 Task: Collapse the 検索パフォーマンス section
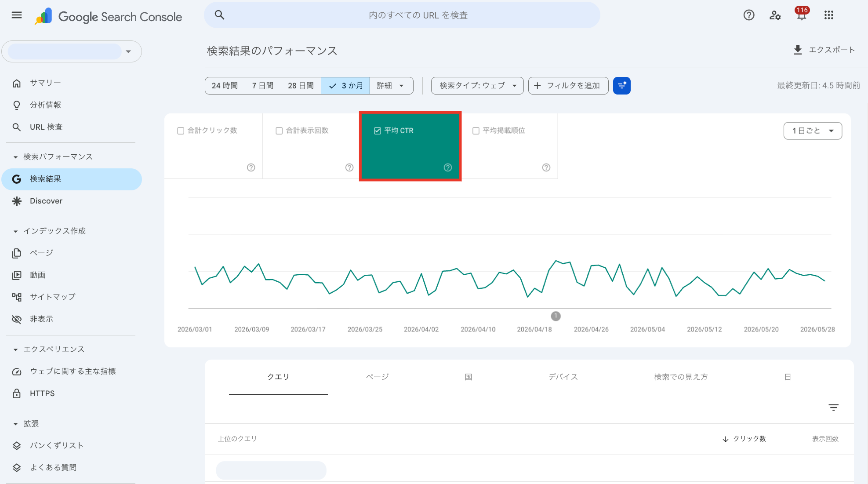click(x=15, y=157)
